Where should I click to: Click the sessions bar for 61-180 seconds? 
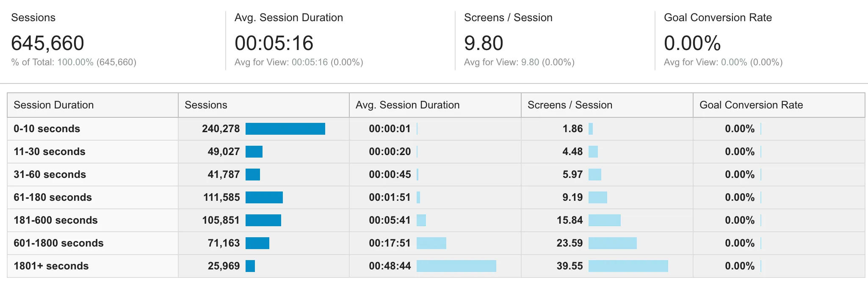(264, 197)
